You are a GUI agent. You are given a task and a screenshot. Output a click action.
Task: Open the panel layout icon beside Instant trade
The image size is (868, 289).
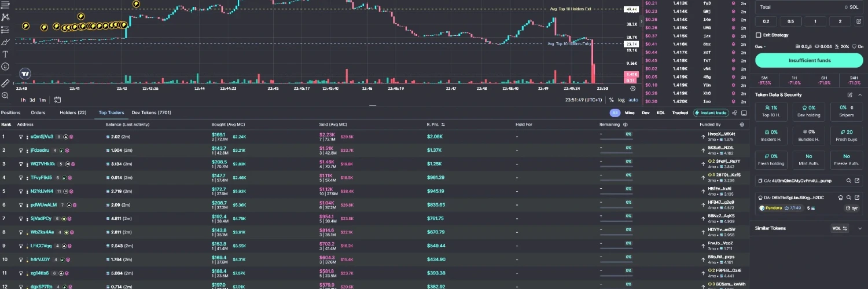[x=744, y=113]
